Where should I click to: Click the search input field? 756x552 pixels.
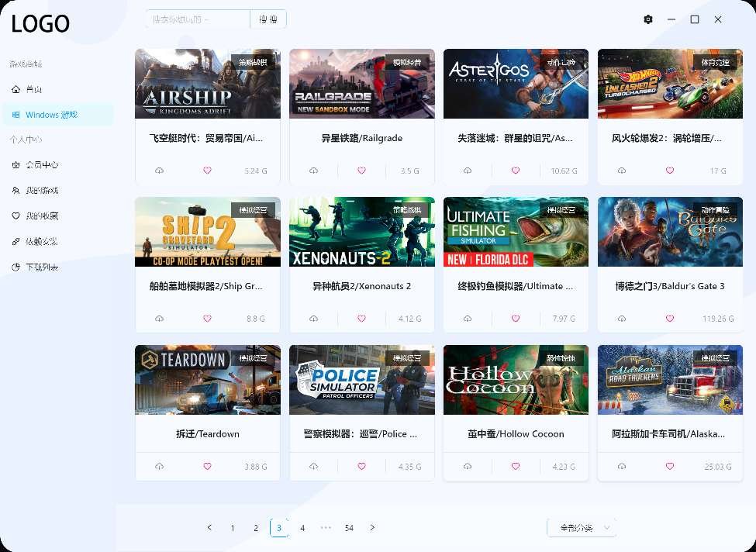(198, 19)
